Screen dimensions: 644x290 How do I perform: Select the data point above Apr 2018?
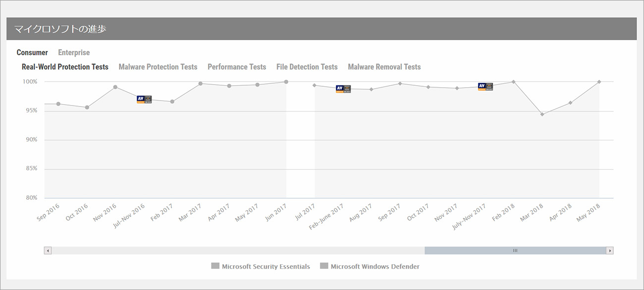(571, 103)
